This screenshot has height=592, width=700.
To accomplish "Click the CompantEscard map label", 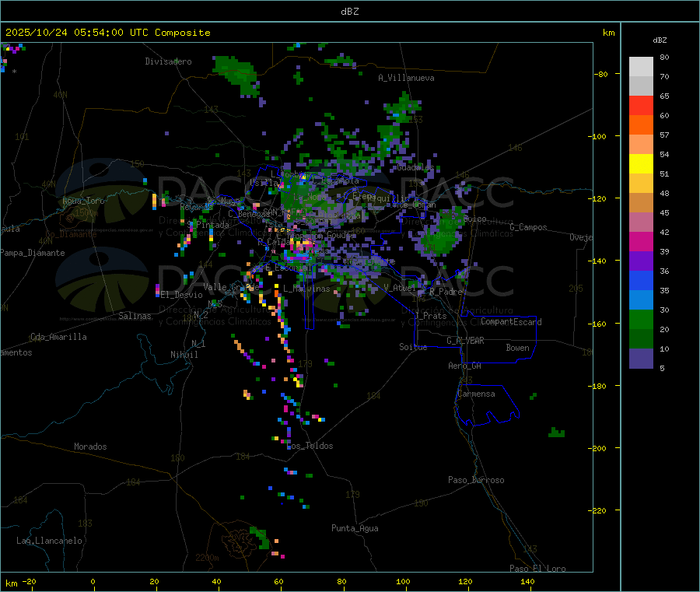I will point(511,322).
